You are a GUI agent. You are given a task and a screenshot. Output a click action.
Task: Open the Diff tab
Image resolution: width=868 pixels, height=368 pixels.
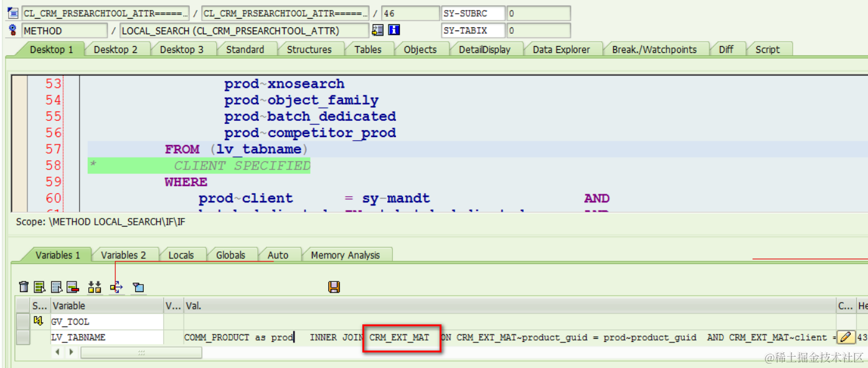(726, 49)
